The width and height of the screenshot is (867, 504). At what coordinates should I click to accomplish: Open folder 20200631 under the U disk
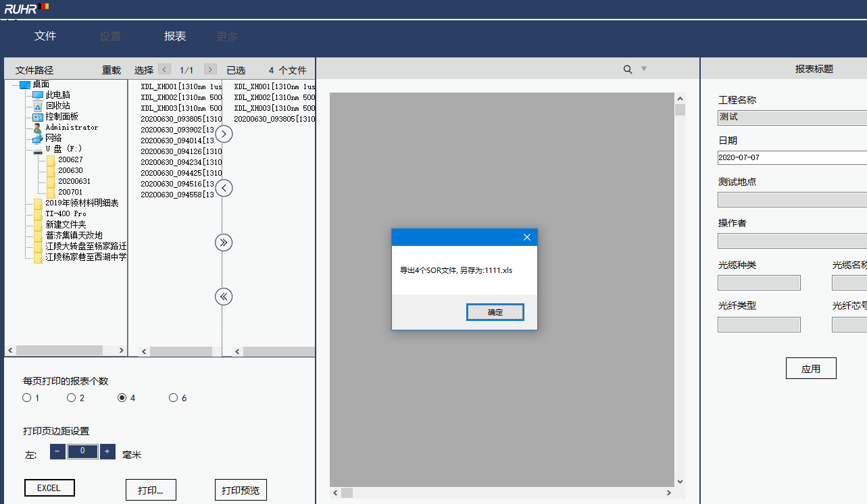click(74, 181)
